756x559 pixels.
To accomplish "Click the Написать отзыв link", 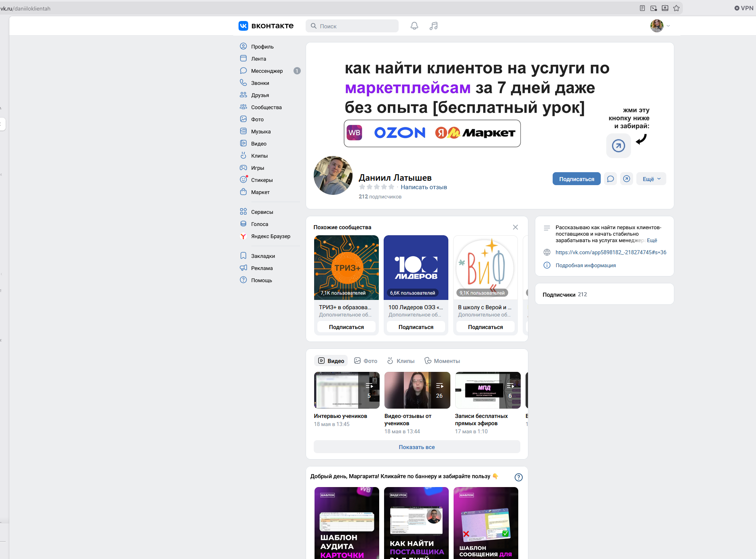I will [x=424, y=187].
